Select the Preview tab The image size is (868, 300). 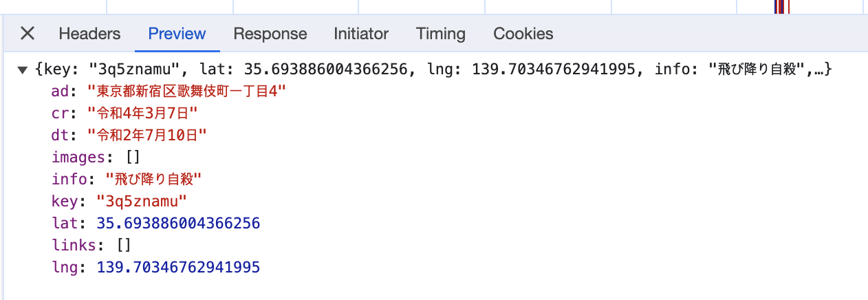(177, 33)
